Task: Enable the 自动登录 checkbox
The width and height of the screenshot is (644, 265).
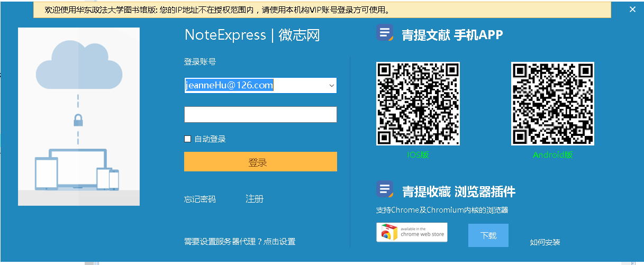Action: point(187,139)
